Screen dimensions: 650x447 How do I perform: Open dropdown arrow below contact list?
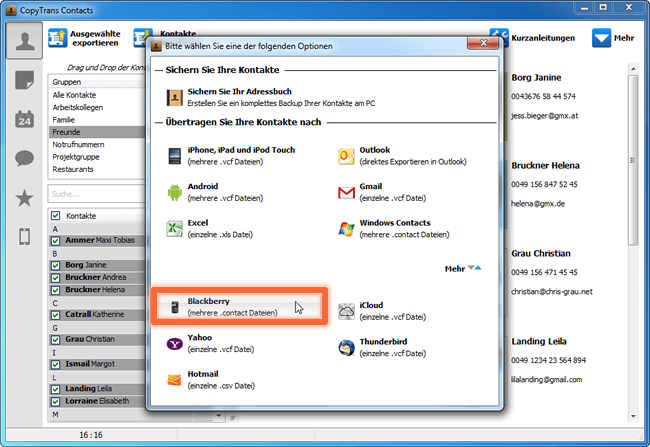218,416
